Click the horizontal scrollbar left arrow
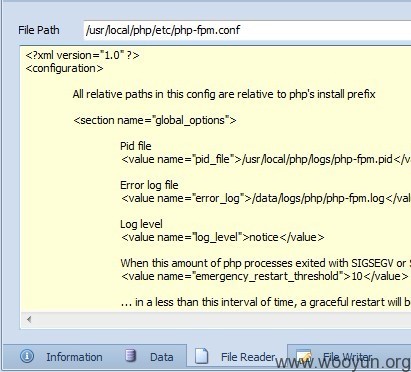 tap(29, 319)
